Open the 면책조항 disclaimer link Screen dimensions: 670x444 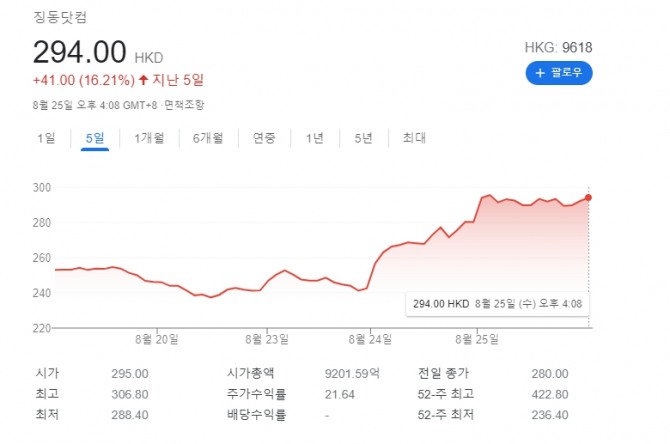182,103
